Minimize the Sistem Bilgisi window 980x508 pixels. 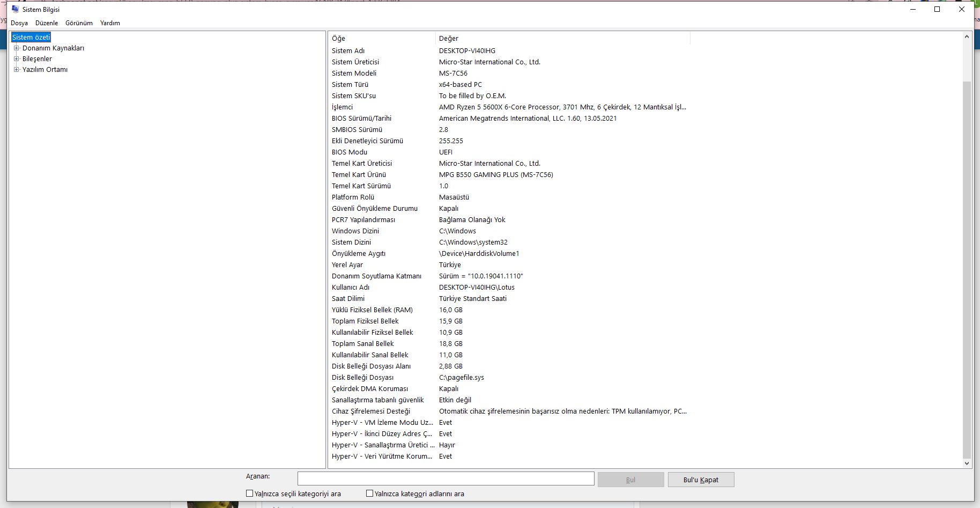912,9
